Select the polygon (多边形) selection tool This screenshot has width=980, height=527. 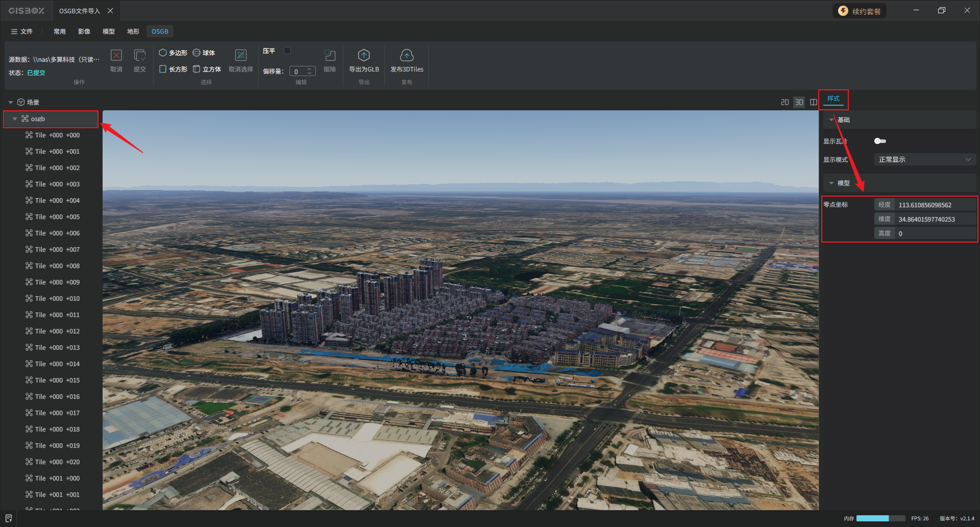coord(173,53)
